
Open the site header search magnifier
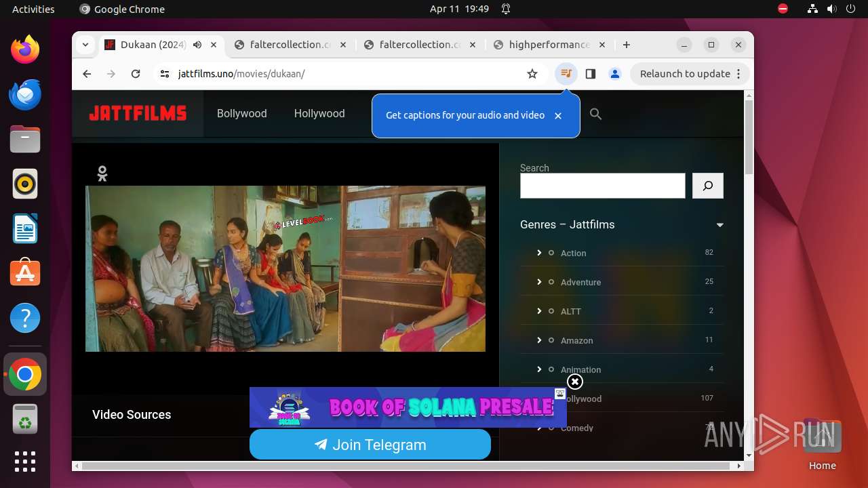595,114
